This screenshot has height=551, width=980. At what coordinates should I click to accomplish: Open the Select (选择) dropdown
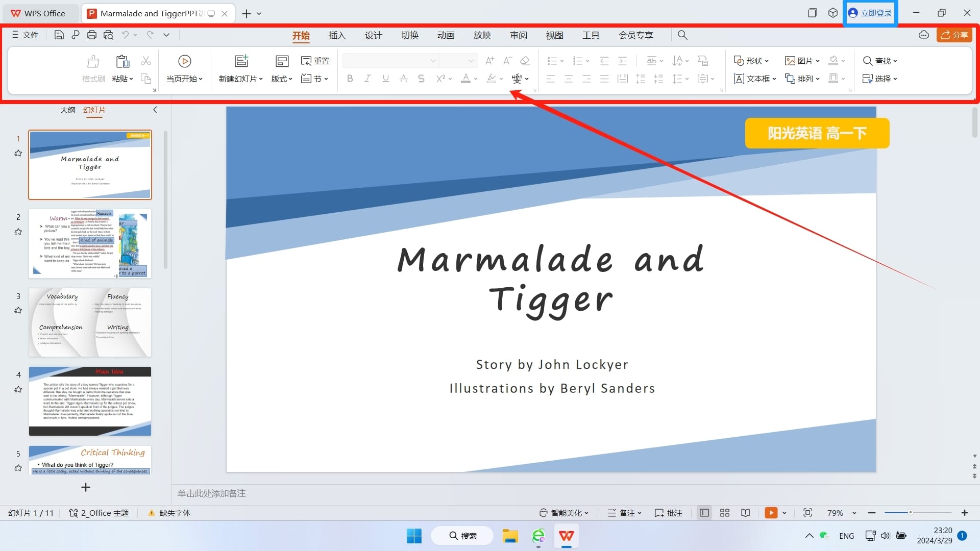click(x=879, y=79)
